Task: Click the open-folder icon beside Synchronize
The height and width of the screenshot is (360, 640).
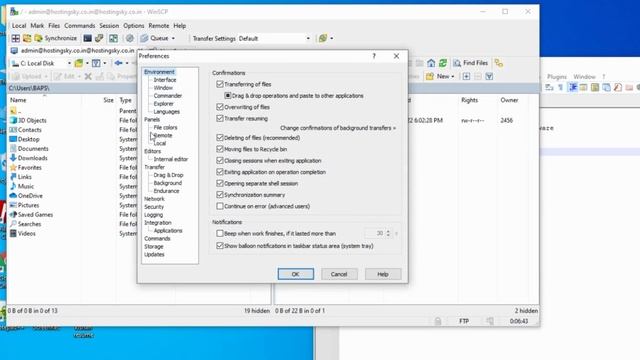Action: [x=27, y=38]
